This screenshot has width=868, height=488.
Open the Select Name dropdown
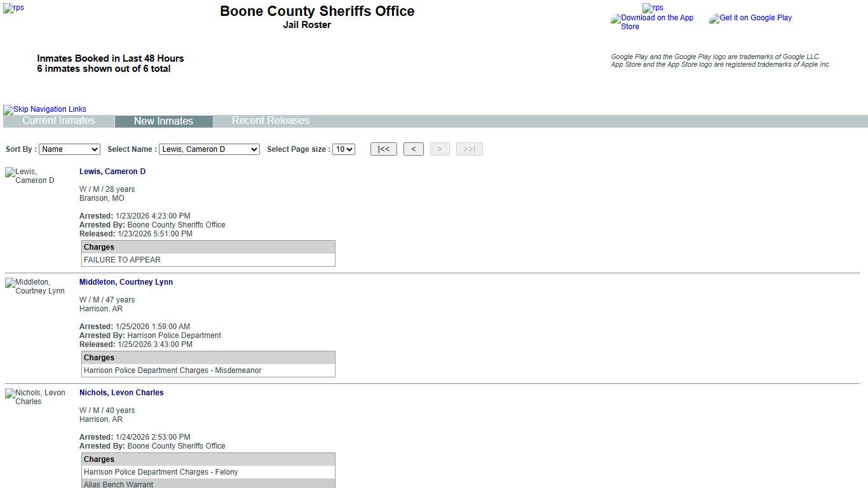coord(209,149)
